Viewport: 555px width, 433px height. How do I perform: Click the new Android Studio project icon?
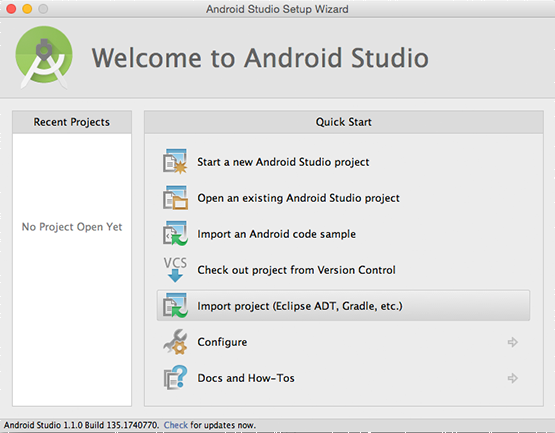pyautogui.click(x=175, y=161)
